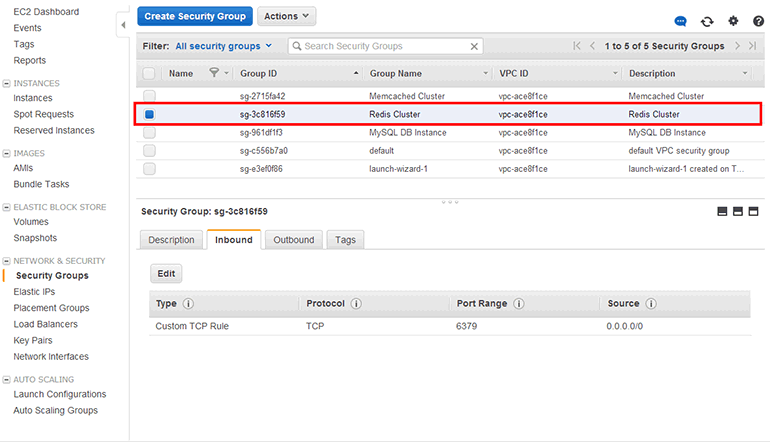
Task: Select the launch-wizard-1 row checkbox
Action: [149, 169]
